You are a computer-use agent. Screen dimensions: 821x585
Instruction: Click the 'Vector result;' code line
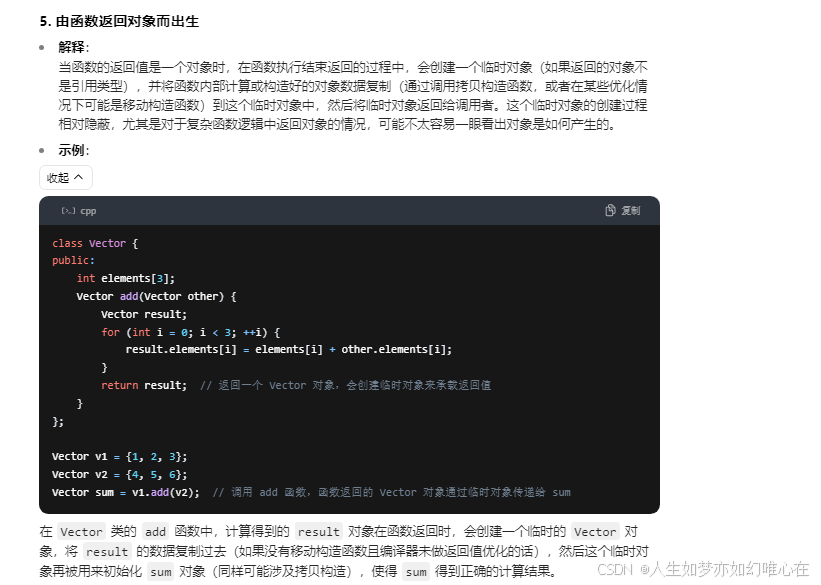144,314
